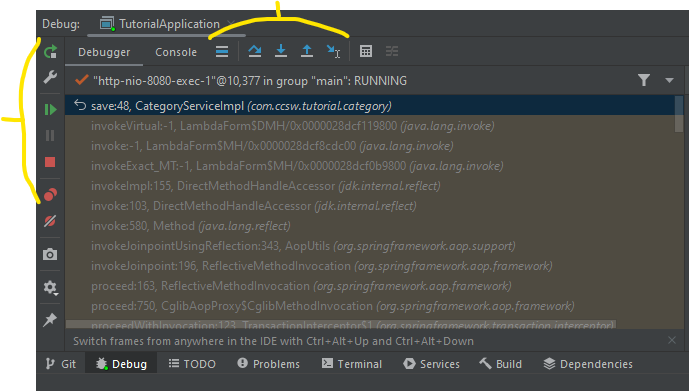This screenshot has width=689, height=391.
Task: Click Step Out up arrow icon
Action: (307, 51)
